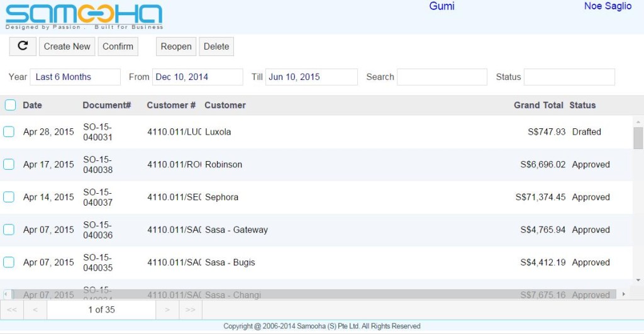
Task: Click the vertical scrollbar thumb
Action: point(638,138)
